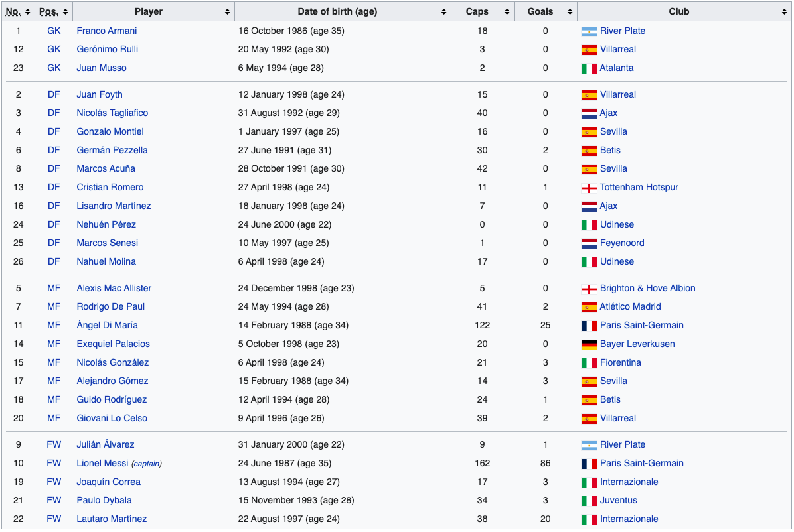Sort table by the No. column arrows
The height and width of the screenshot is (532, 794).
coord(27,12)
